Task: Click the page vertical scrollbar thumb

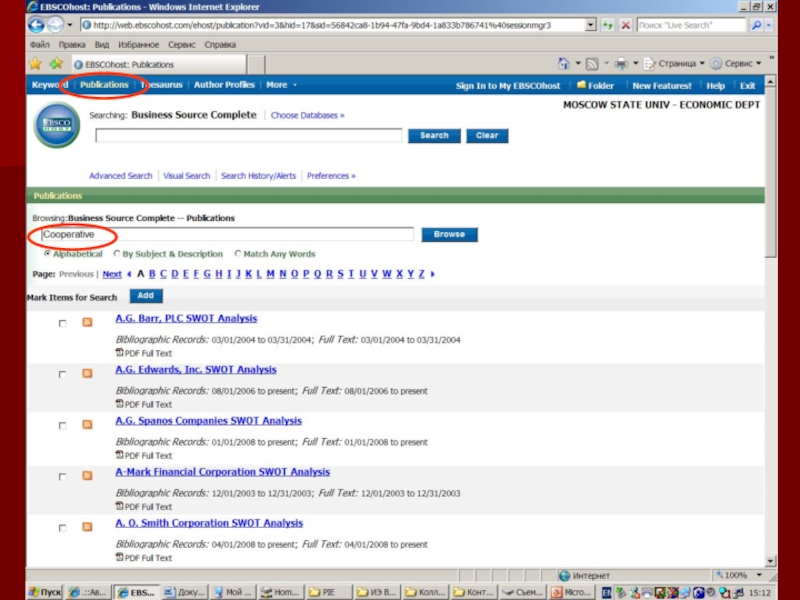Action: [x=770, y=172]
